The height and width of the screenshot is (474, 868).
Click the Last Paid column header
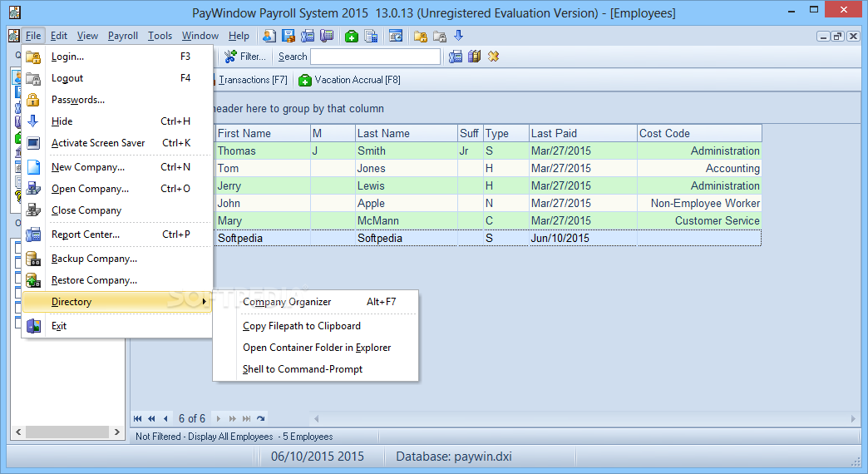coord(583,133)
